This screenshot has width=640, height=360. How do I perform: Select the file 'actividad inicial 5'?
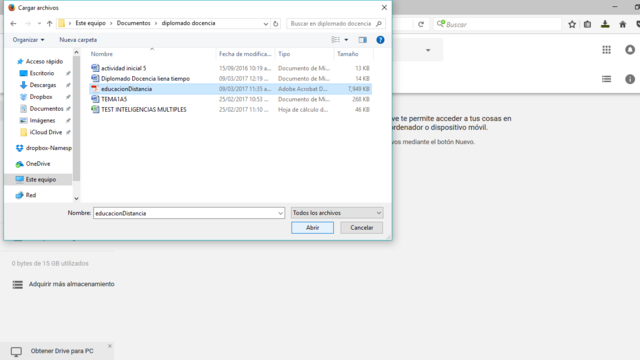(x=124, y=68)
